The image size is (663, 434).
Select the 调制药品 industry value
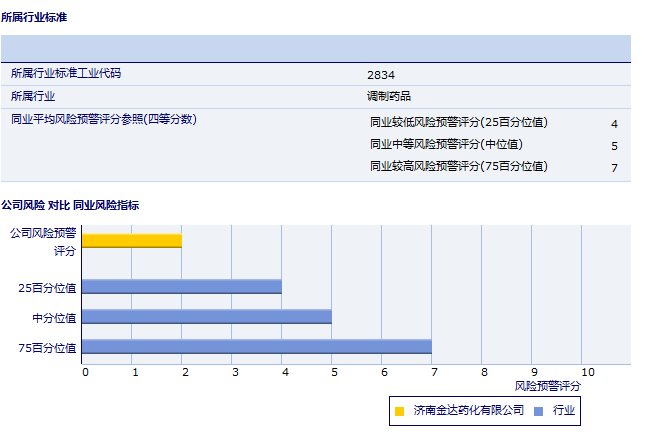(389, 97)
